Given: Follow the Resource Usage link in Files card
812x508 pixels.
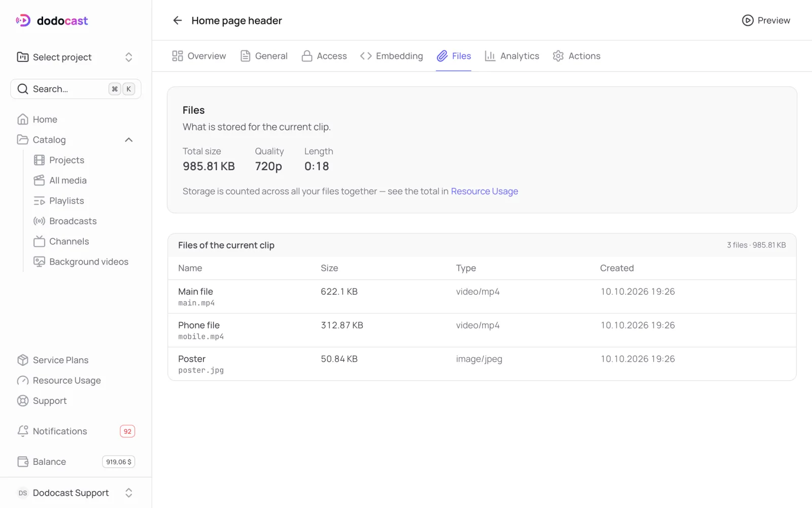Looking at the screenshot, I should (485, 192).
